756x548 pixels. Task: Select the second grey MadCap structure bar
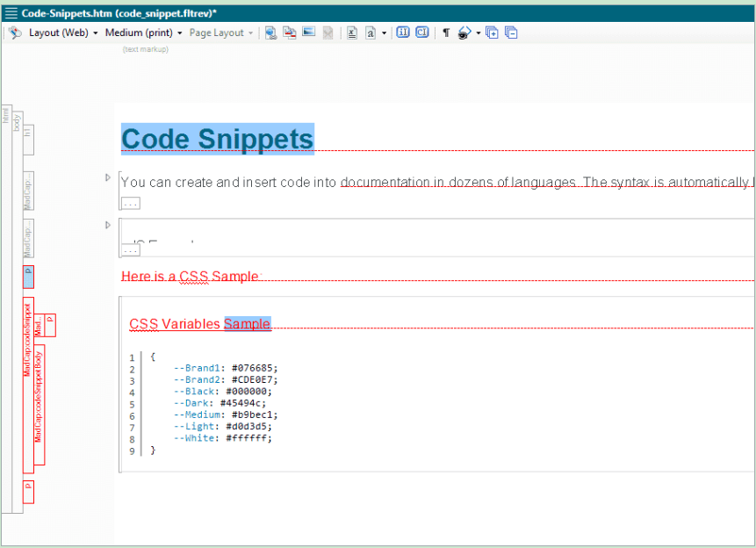tap(28, 238)
